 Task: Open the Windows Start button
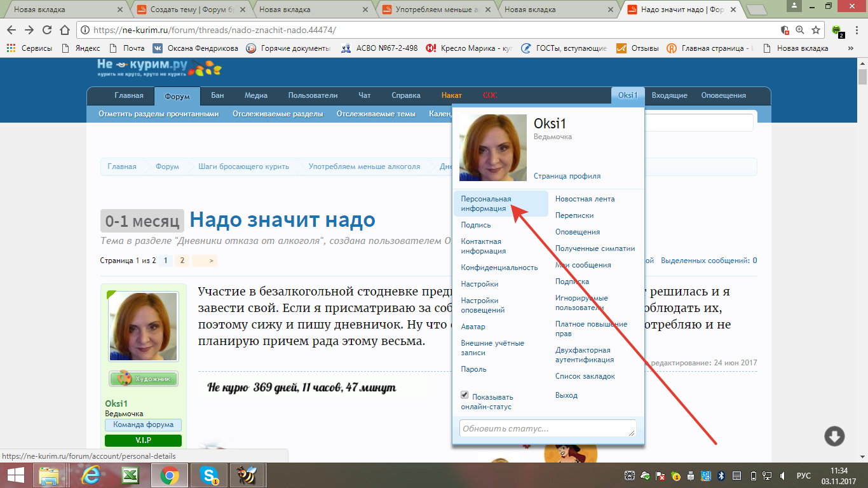tap(15, 475)
